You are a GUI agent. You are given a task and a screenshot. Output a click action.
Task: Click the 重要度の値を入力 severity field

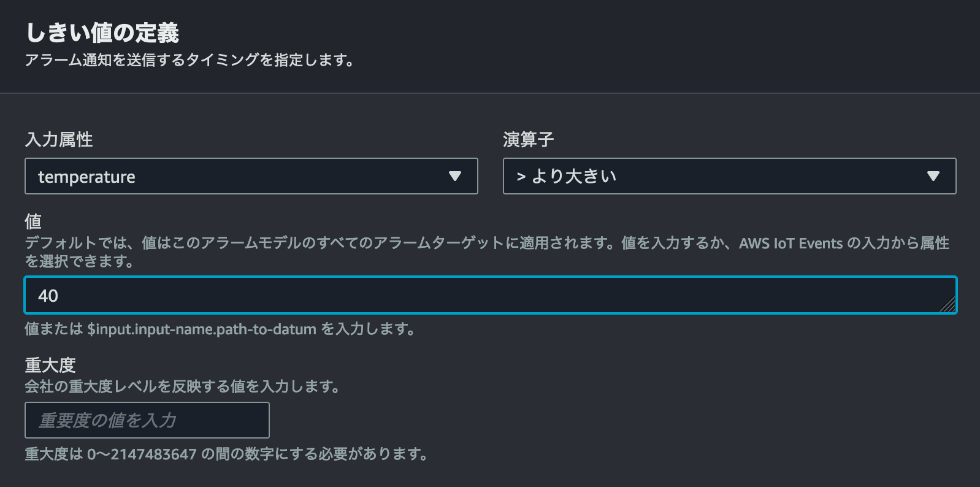[x=147, y=420]
